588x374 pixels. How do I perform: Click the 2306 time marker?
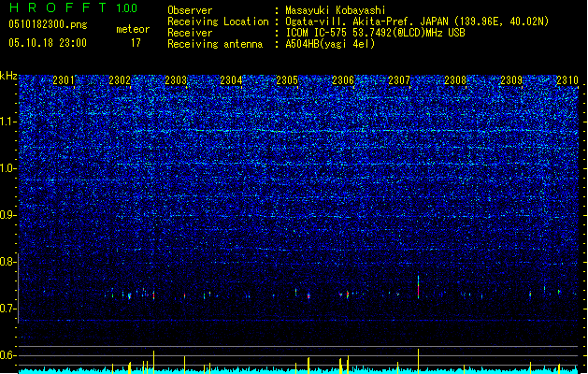tap(343, 80)
